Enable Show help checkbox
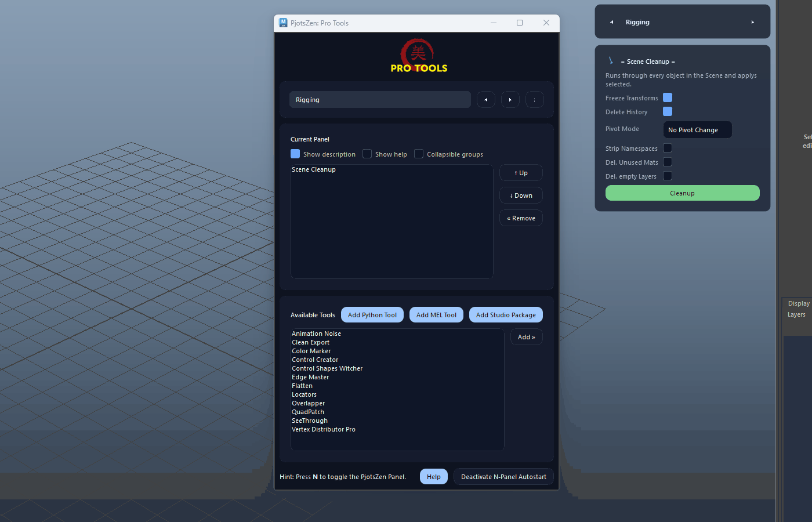The height and width of the screenshot is (522, 812). click(367, 154)
